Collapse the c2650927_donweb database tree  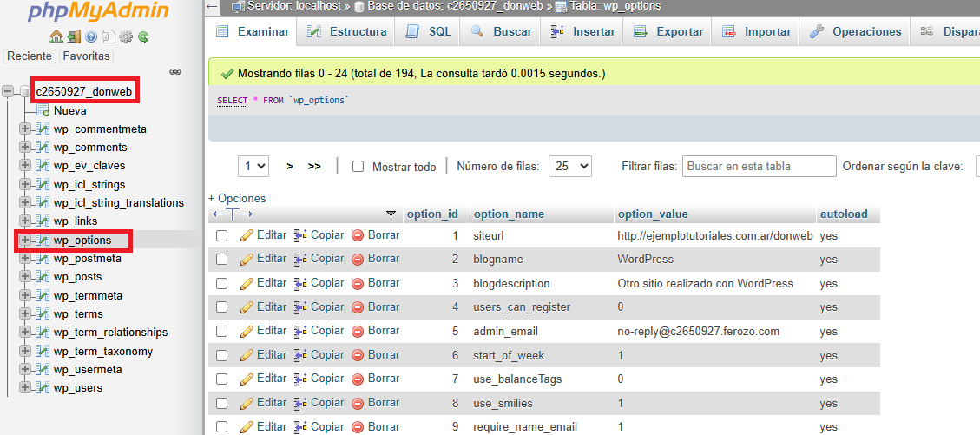click(8, 92)
